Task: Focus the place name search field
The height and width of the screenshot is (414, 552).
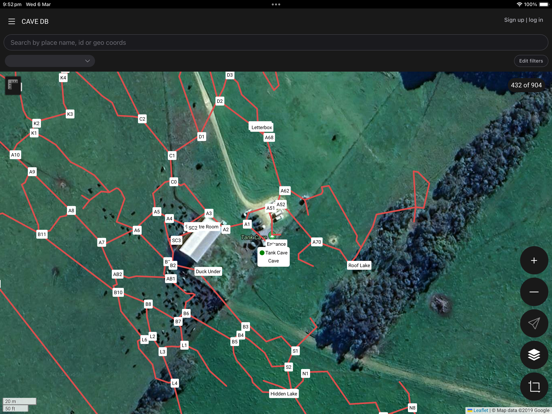Action: 276,43
